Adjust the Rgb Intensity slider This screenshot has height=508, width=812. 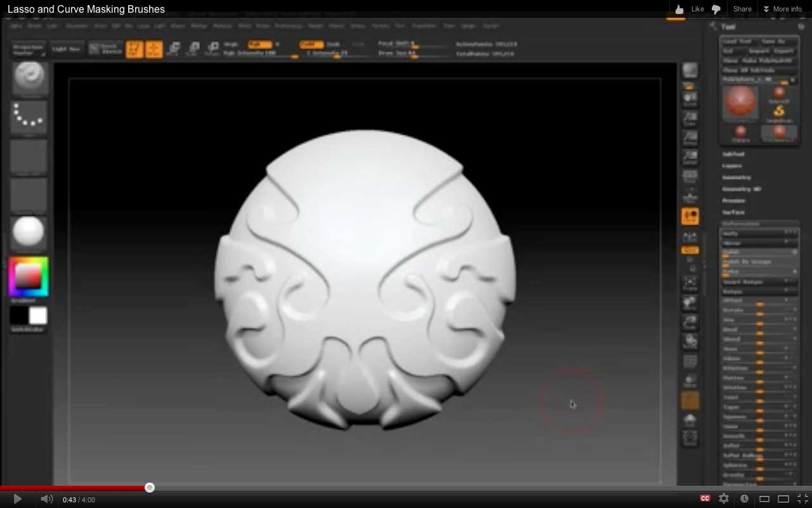tap(260, 54)
